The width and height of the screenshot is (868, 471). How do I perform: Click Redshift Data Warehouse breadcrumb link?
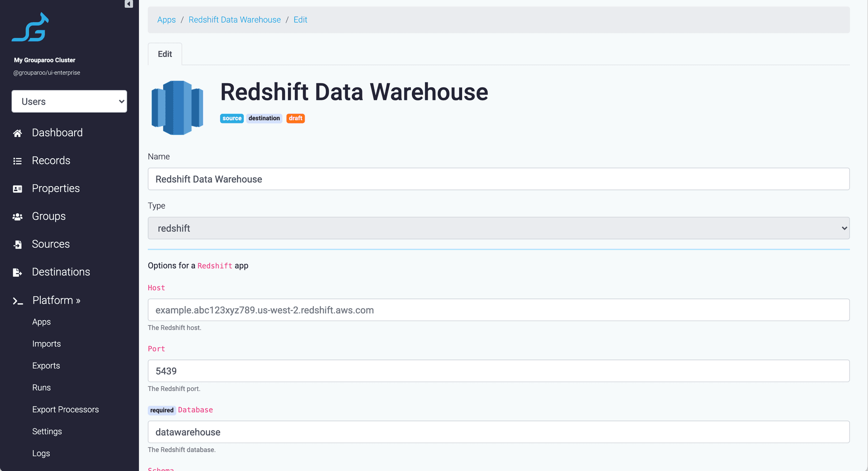pos(235,19)
